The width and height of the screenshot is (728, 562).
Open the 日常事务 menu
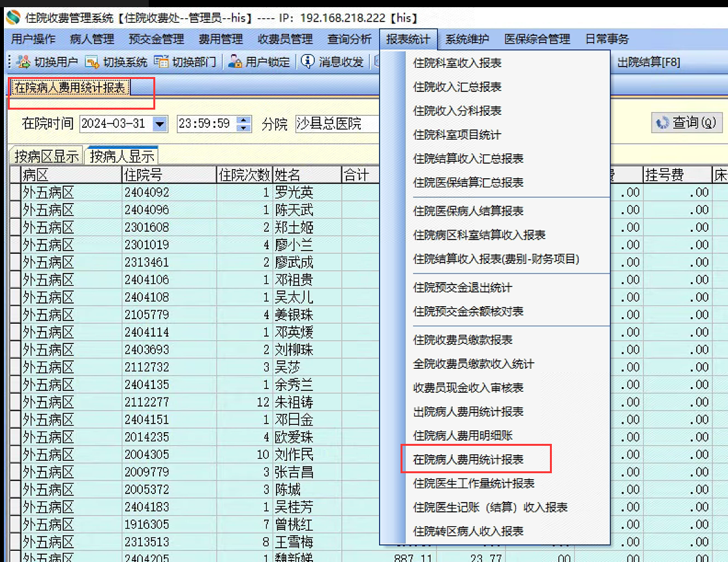tap(607, 39)
